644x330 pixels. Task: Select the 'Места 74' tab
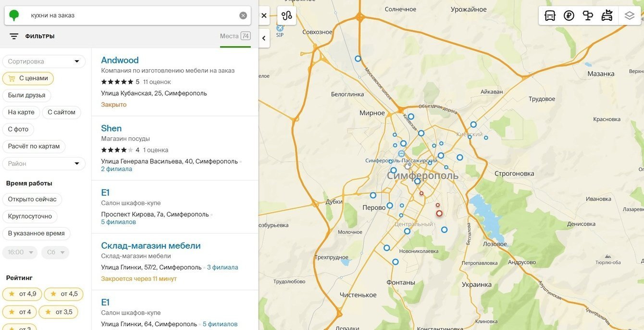pyautogui.click(x=235, y=36)
